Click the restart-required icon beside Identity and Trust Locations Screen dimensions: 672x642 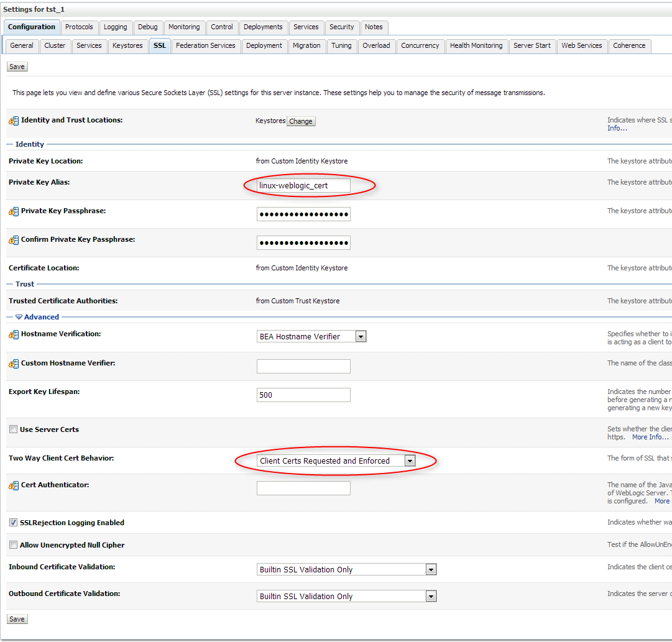tap(13, 120)
